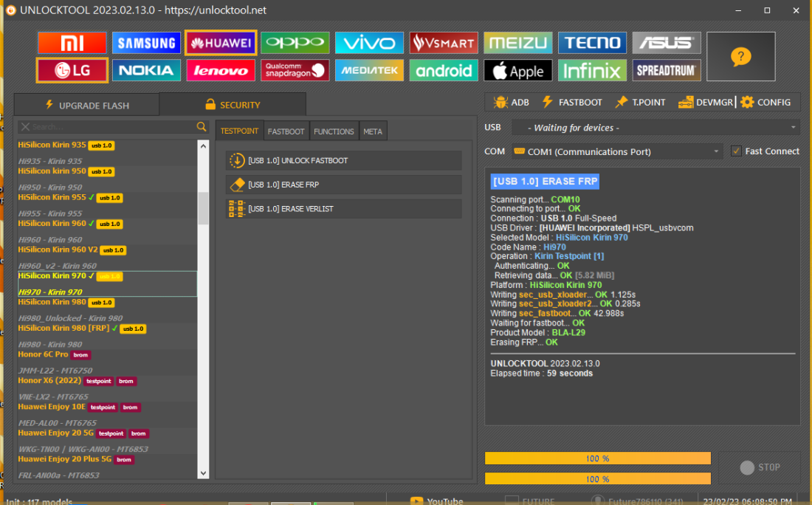Open the TESTPOINT sub-tab
This screenshot has height=505, width=812.
[x=239, y=131]
